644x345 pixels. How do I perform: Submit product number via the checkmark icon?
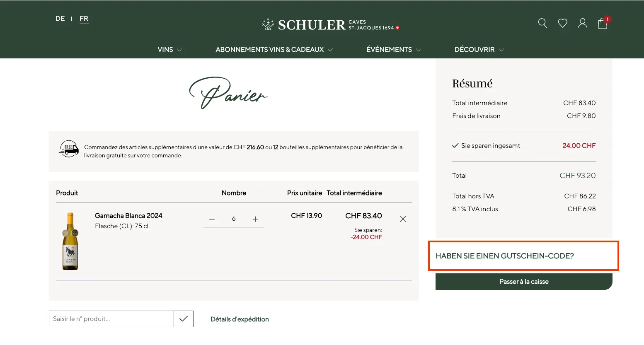click(183, 319)
